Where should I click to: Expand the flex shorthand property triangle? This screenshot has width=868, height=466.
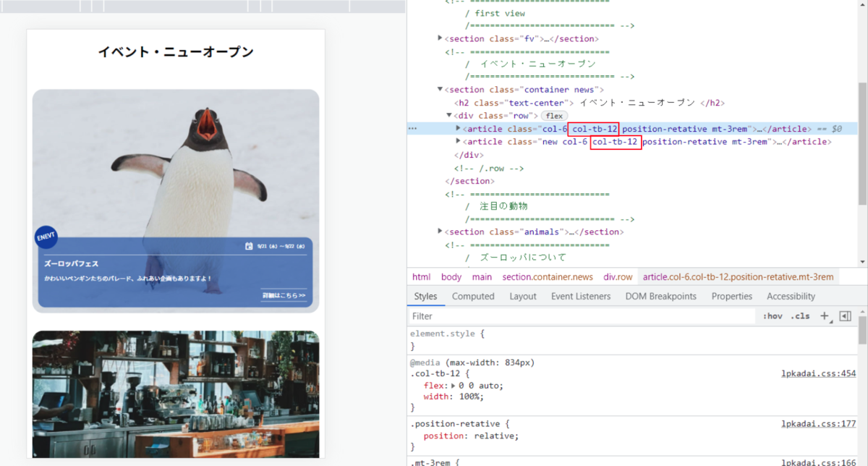pyautogui.click(x=454, y=386)
